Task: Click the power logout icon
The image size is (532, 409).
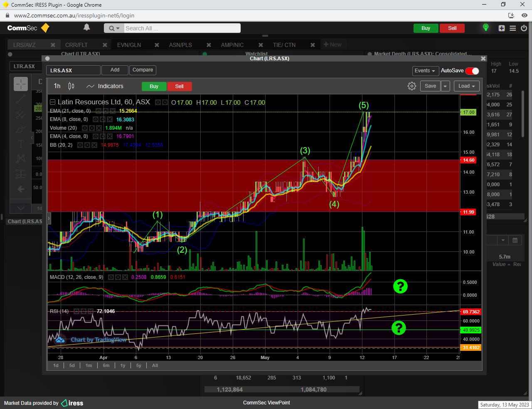Action: click(524, 28)
